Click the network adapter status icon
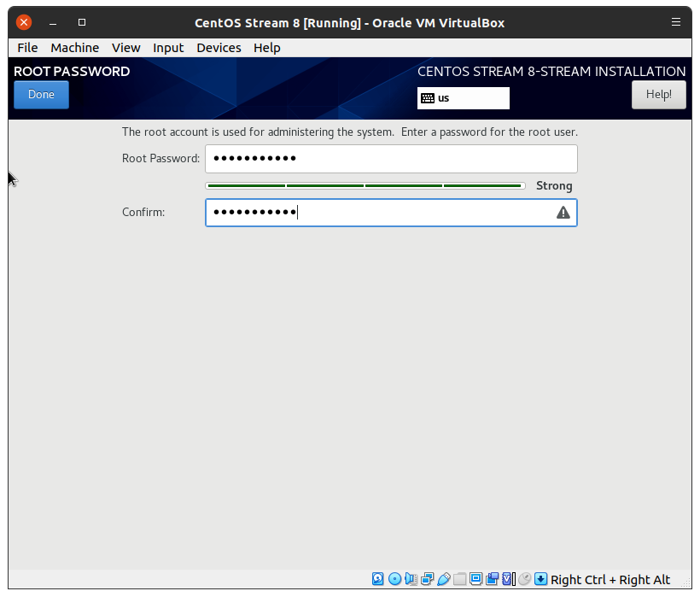Screen dimensions: 700x597 427,579
